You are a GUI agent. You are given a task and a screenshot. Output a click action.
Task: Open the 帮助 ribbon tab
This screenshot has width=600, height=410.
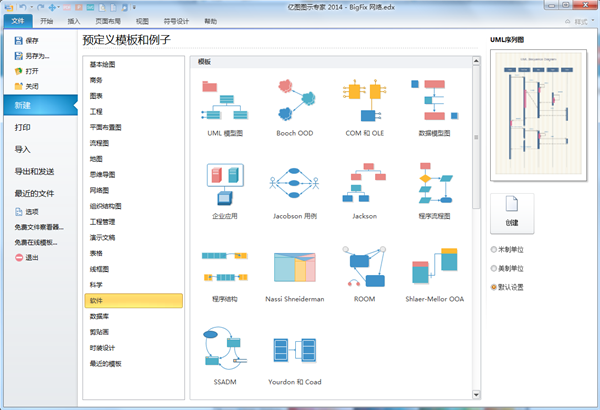(x=210, y=21)
